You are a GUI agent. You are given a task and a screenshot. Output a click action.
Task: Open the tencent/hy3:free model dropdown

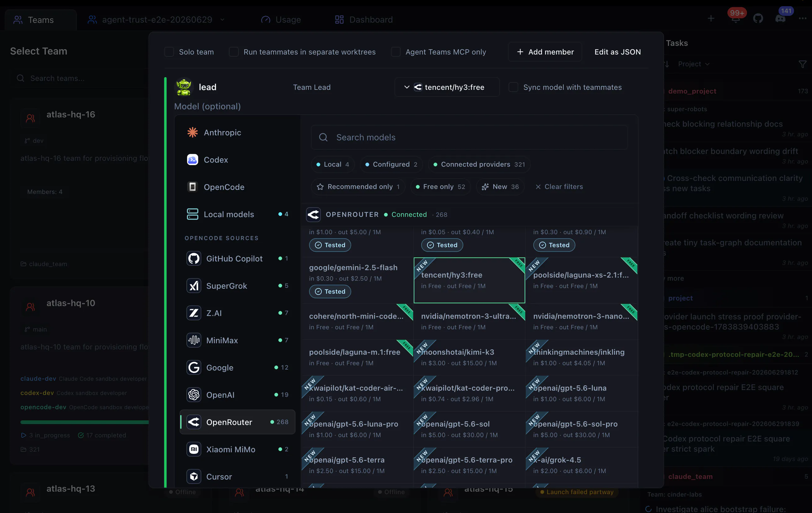pyautogui.click(x=447, y=87)
